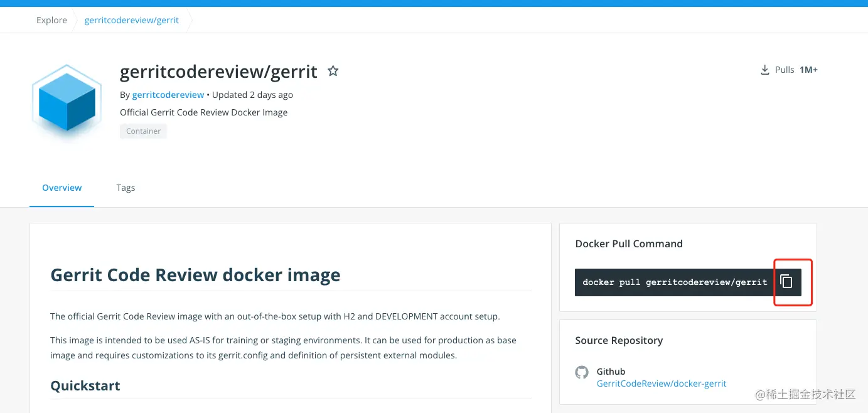Image resolution: width=868 pixels, height=413 pixels.
Task: Click the Container category badge
Action: pos(143,131)
